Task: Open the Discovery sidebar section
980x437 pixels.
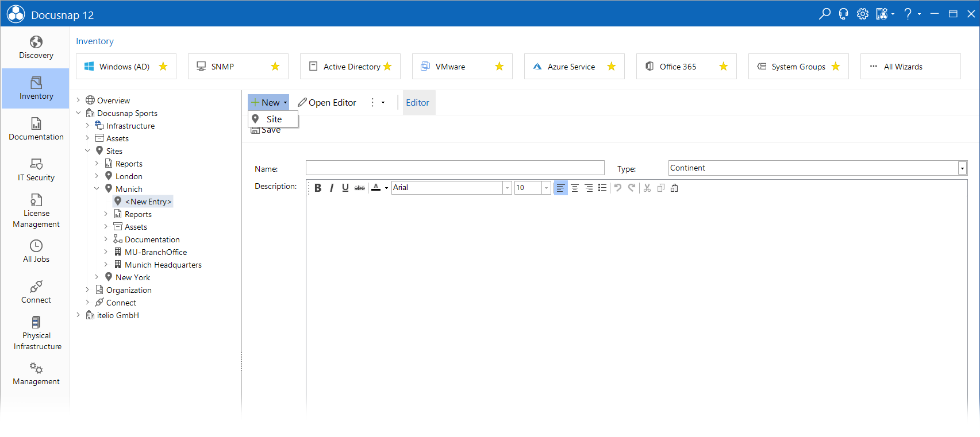Action: coord(36,48)
